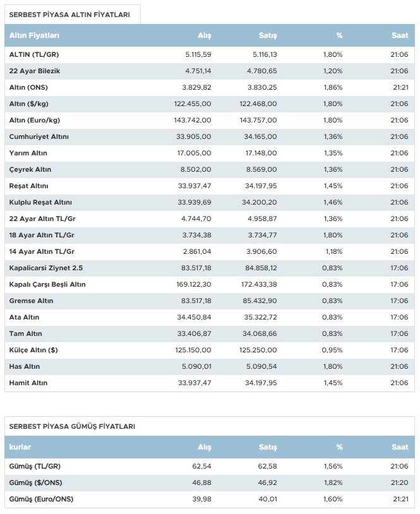Viewport: 420px width, 514px height.
Task: Click the Gremse Altın row
Action: tap(31, 301)
